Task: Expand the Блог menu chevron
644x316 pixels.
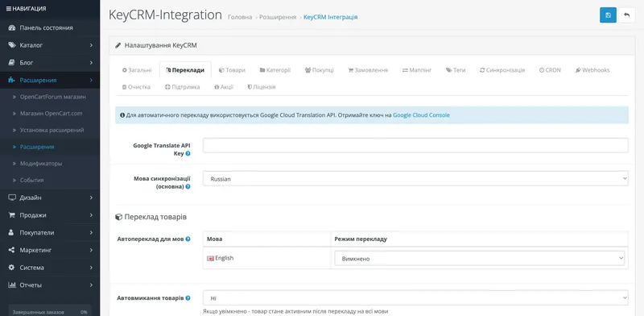Action: [x=91, y=63]
